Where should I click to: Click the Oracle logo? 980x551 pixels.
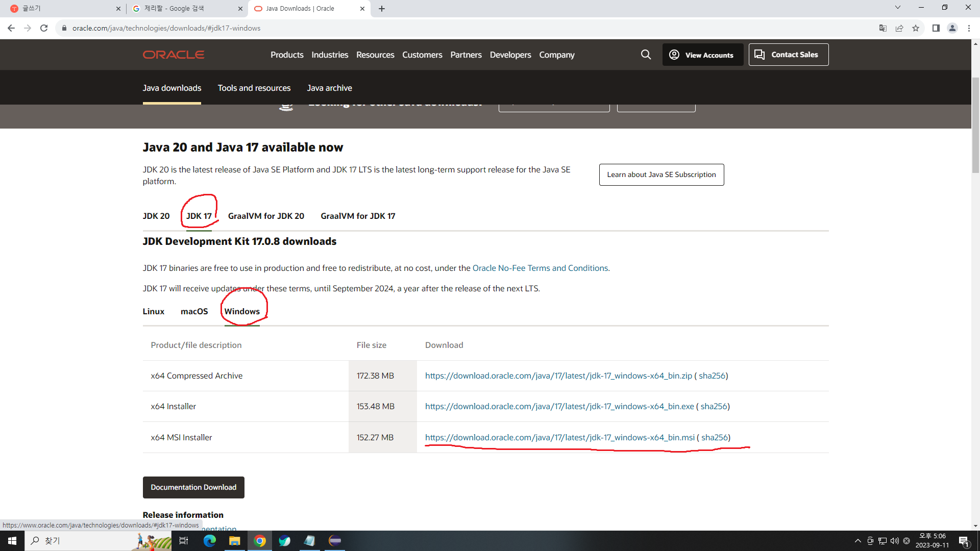coord(174,55)
